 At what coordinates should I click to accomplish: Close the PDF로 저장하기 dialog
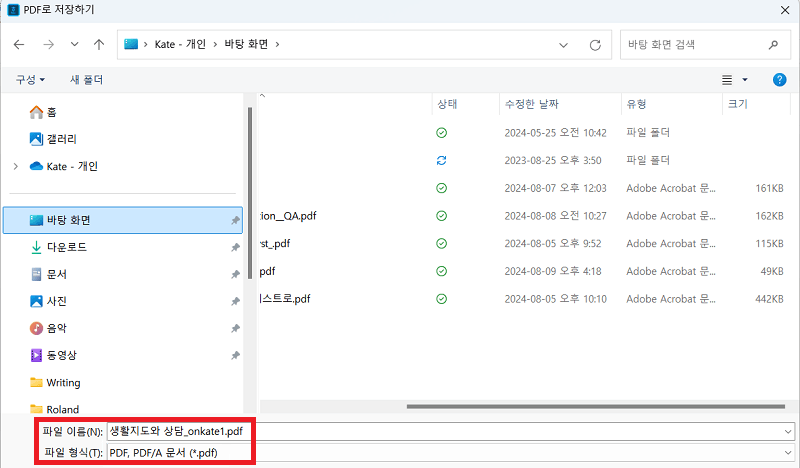pyautogui.click(x=785, y=10)
